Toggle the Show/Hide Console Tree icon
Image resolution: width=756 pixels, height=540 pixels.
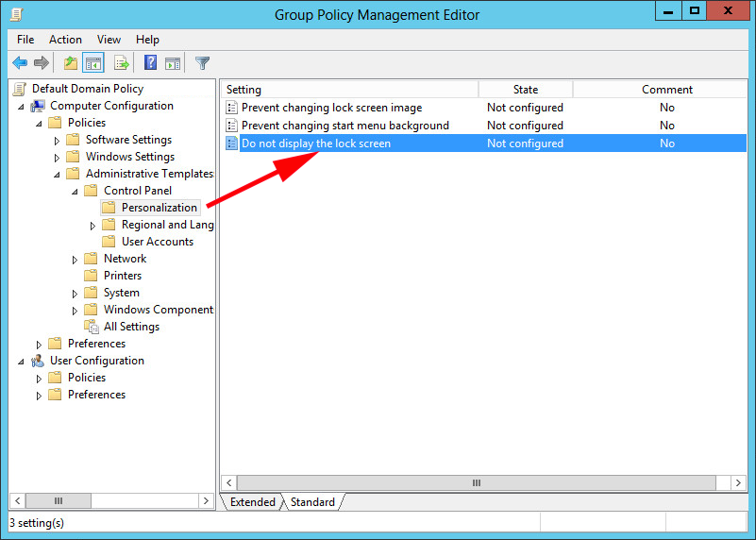point(93,62)
